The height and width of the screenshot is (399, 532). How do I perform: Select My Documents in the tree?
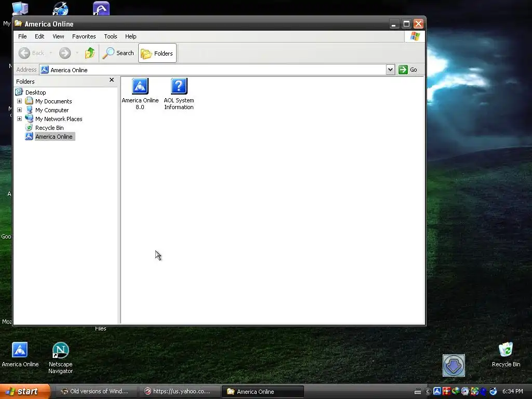pyautogui.click(x=54, y=101)
